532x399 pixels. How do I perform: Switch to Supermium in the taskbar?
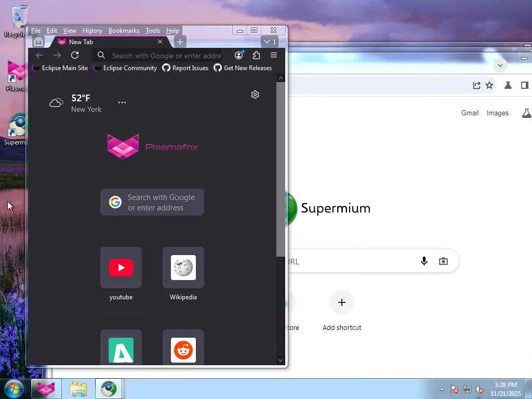click(x=109, y=389)
